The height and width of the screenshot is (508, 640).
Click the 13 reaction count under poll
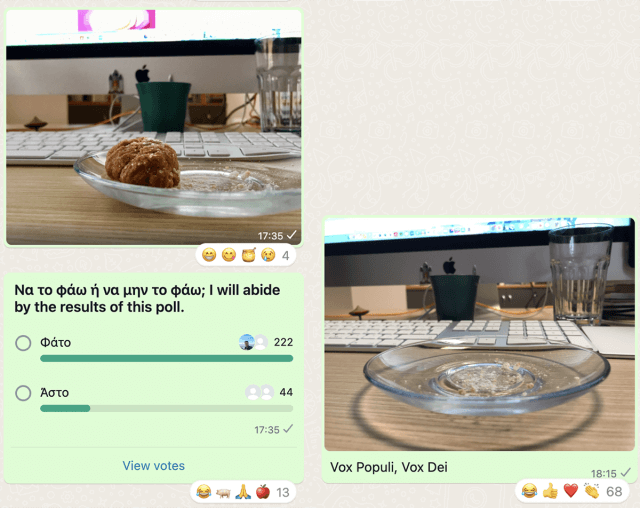283,492
